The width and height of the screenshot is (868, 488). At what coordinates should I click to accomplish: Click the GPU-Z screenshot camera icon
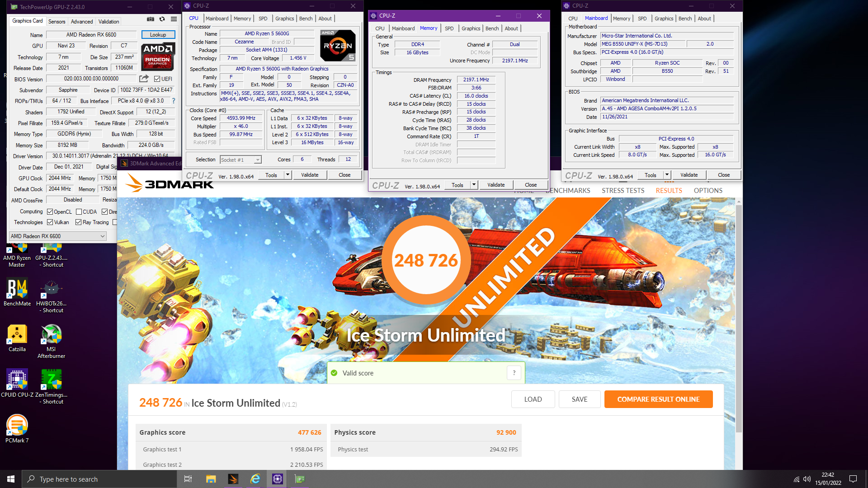(151, 19)
